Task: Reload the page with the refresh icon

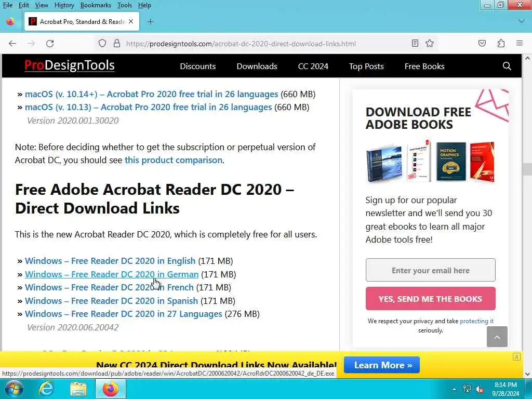Action: (x=50, y=44)
